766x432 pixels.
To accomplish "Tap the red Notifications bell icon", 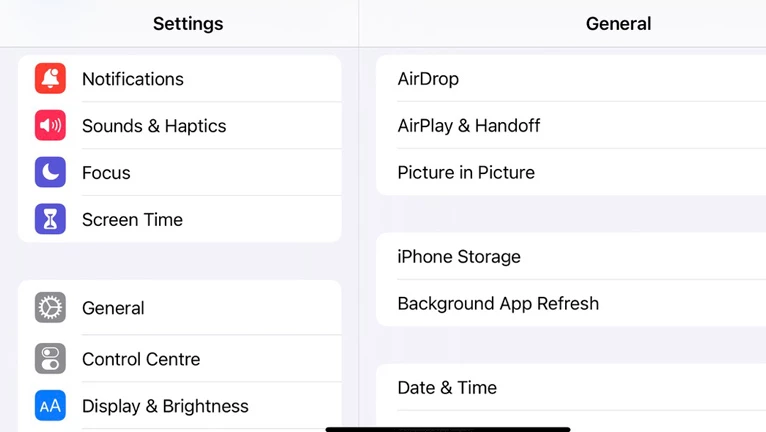I will click(50, 78).
